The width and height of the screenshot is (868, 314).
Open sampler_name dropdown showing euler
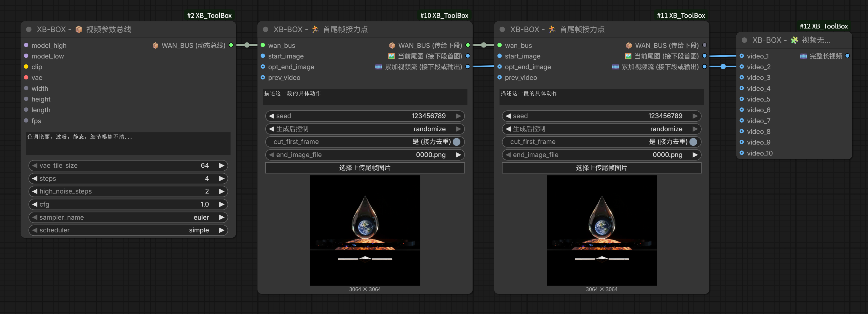click(x=128, y=217)
